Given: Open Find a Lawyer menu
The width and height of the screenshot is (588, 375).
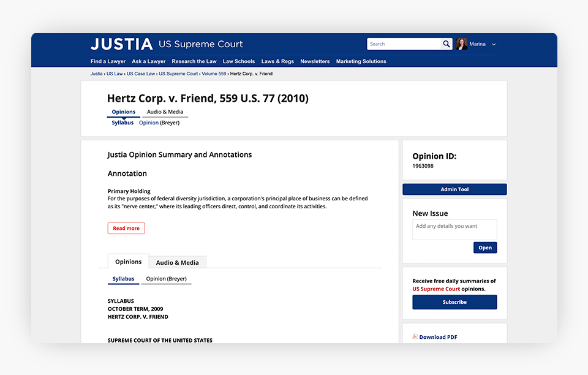Looking at the screenshot, I should 108,61.
